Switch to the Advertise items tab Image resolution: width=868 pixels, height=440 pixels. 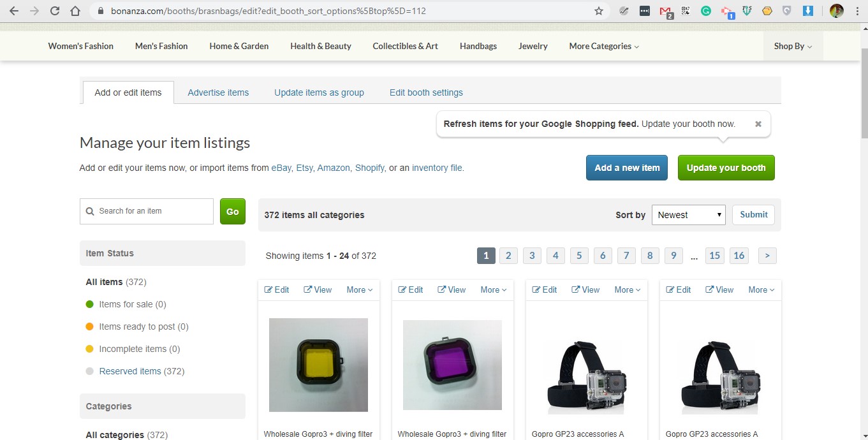(x=218, y=92)
